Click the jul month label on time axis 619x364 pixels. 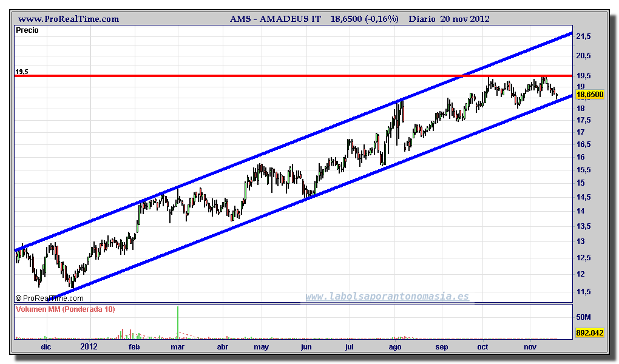click(x=350, y=347)
